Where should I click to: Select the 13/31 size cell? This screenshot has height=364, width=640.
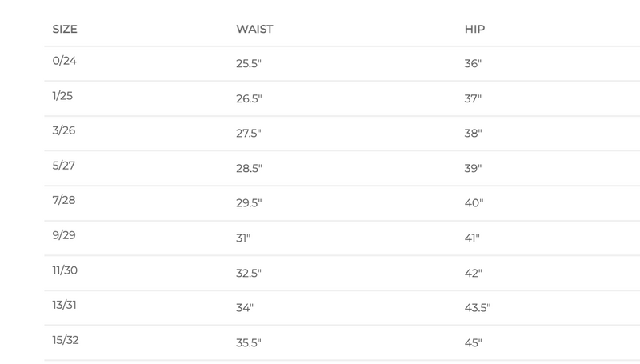[66, 306]
